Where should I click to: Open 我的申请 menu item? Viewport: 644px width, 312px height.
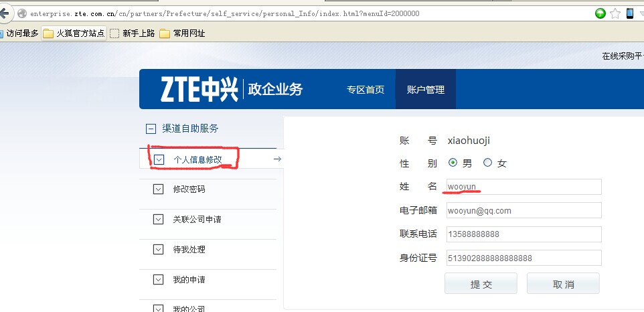tap(189, 280)
